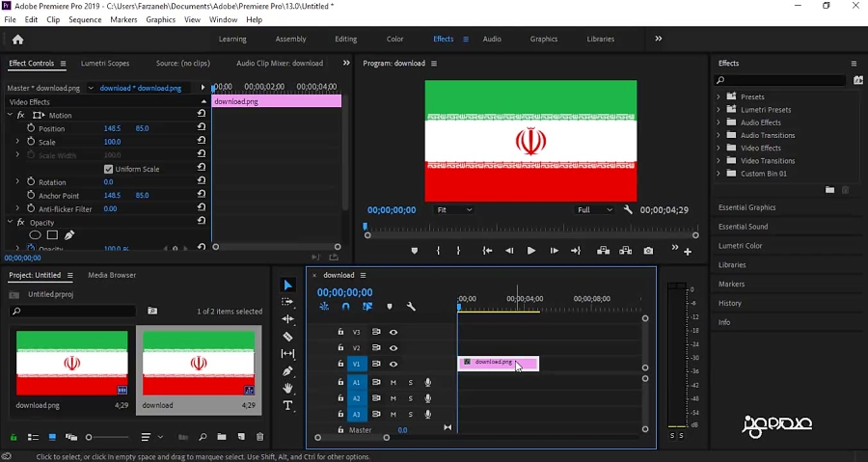Toggle track lock for V1
Image resolution: width=868 pixels, height=462 pixels.
tap(340, 364)
